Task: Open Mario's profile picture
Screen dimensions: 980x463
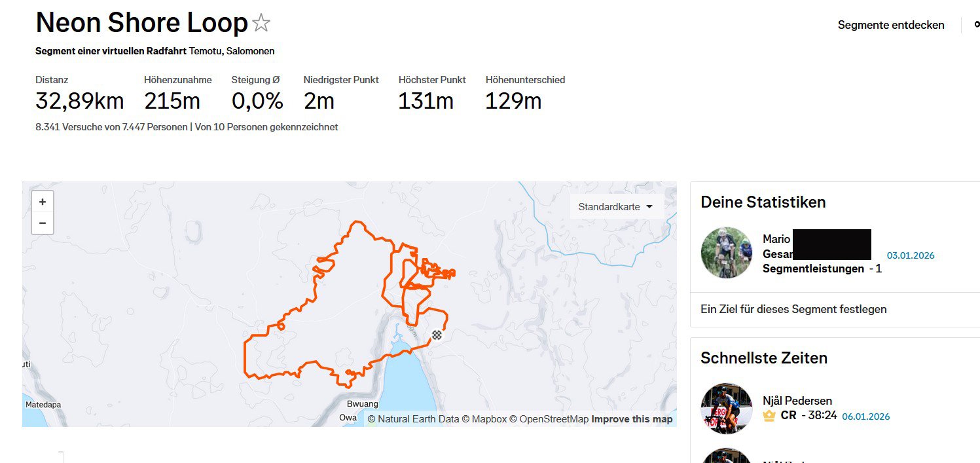Action: point(727,253)
